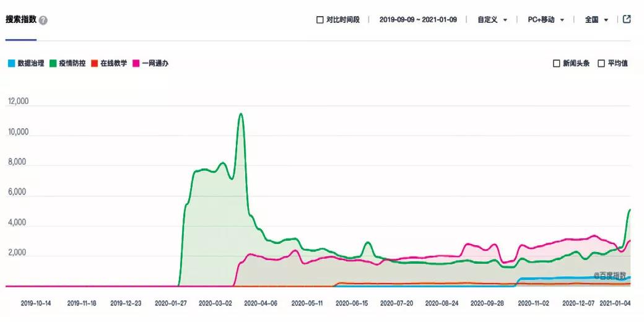The height and width of the screenshot is (322, 644).
Task: Click the date range 2019-09-09 ~ 2021-01-09
Action: pyautogui.click(x=418, y=20)
